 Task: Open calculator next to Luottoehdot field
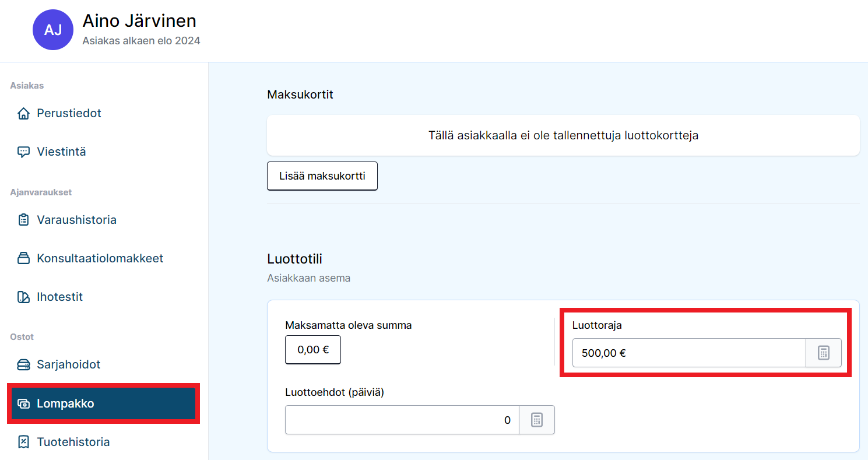[x=537, y=420]
